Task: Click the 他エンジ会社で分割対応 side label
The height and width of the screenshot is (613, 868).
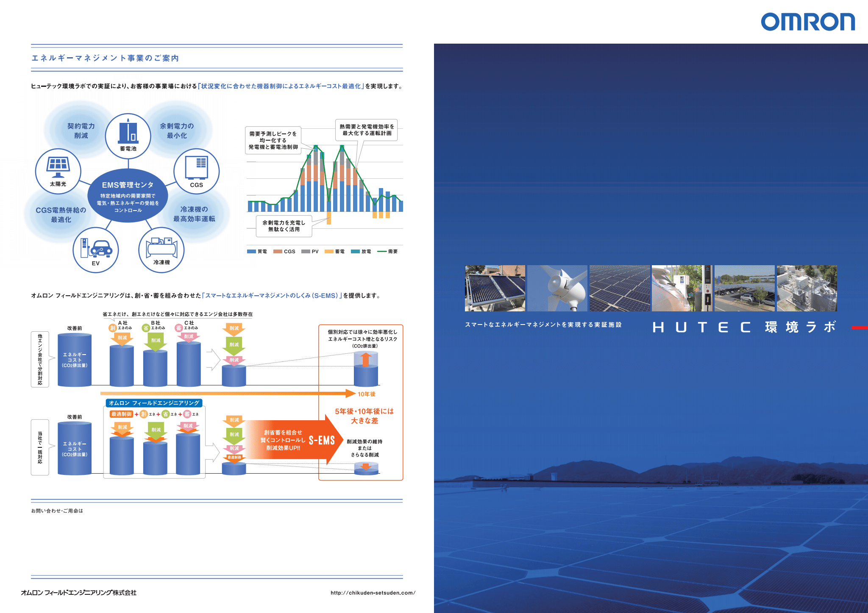Action: tap(40, 359)
